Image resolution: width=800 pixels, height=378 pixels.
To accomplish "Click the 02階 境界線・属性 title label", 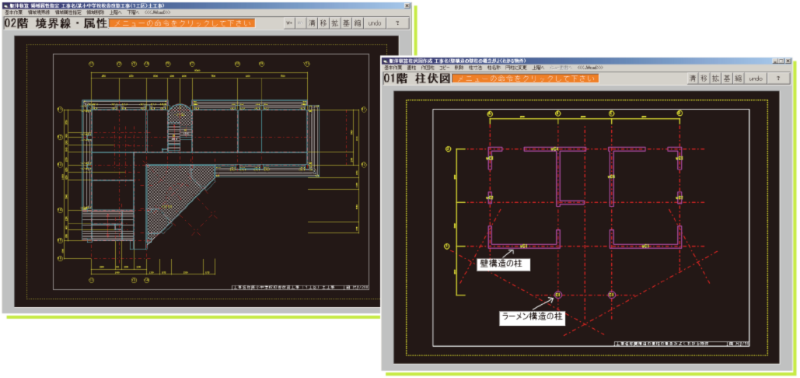I will click(x=56, y=23).
